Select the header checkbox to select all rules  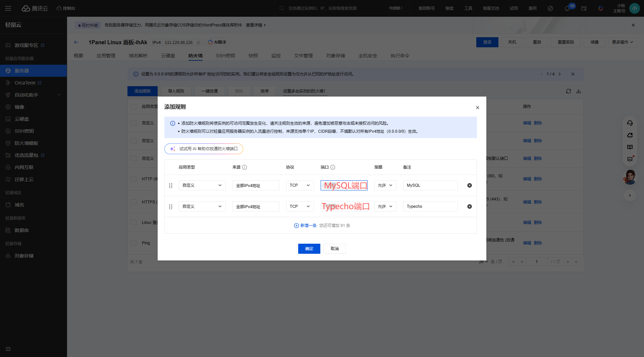[133, 106]
